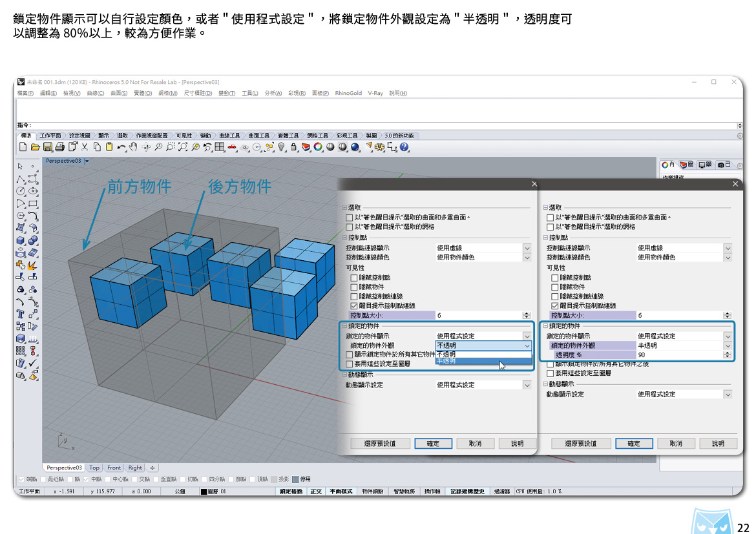The width and height of the screenshot is (756, 534).
Task: Check 隱藏控制點 in left dialog
Action: (354, 278)
